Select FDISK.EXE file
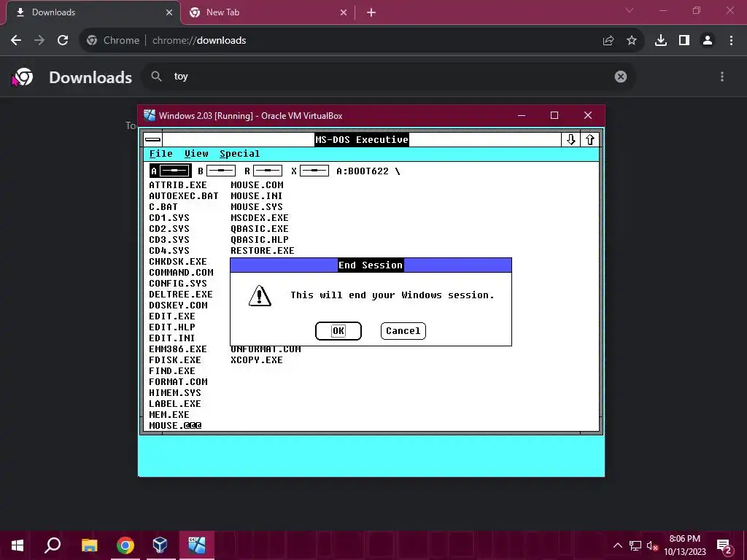Viewport: 747px width, 560px height. [x=175, y=360]
